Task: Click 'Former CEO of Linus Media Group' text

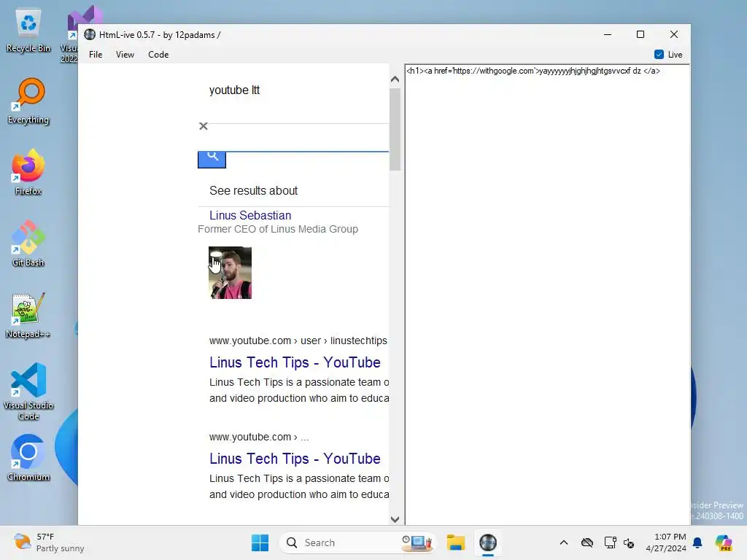Action: (x=278, y=229)
